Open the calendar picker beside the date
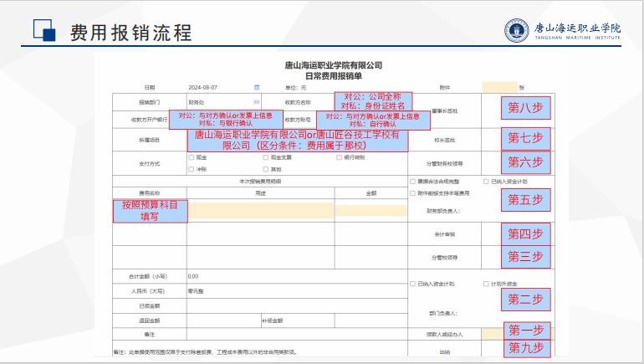 257,88
